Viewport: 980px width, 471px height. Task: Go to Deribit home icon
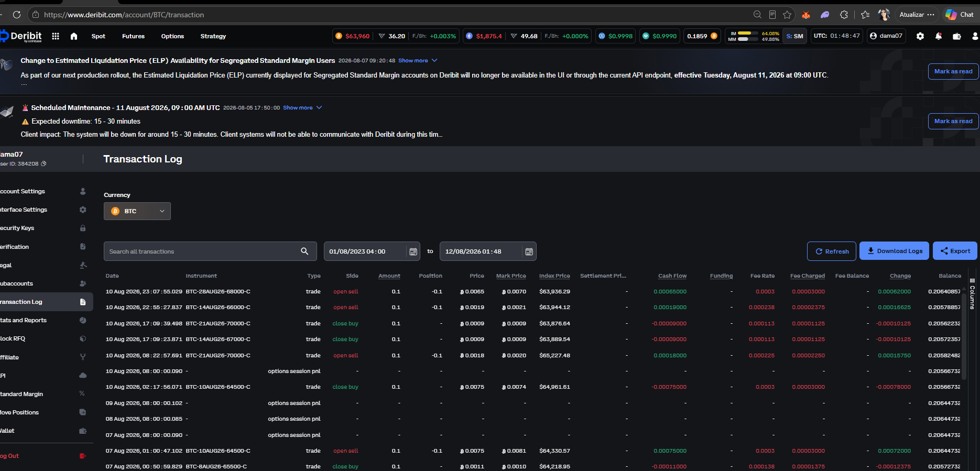[x=74, y=36]
